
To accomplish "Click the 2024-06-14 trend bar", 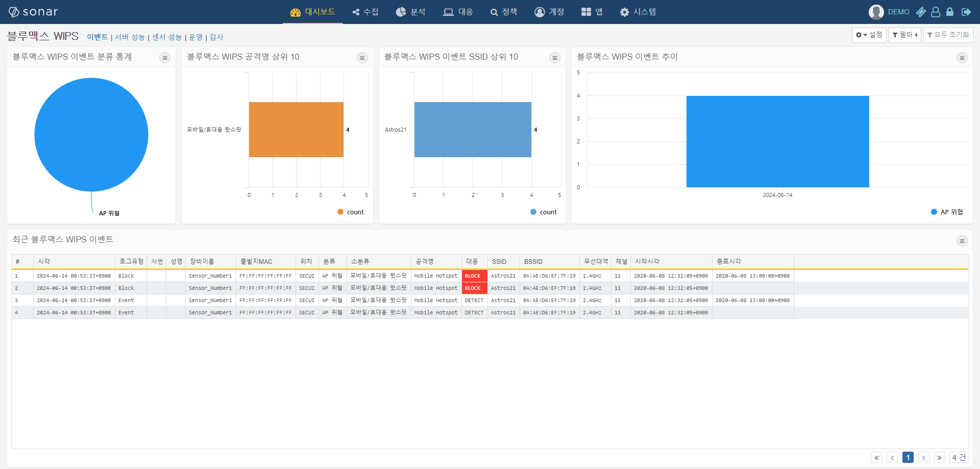I will tap(777, 141).
